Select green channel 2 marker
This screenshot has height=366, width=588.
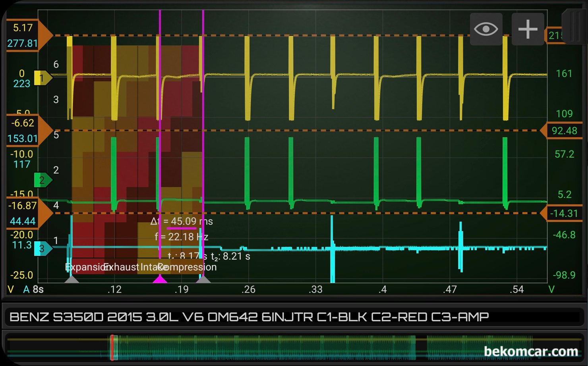pyautogui.click(x=43, y=180)
